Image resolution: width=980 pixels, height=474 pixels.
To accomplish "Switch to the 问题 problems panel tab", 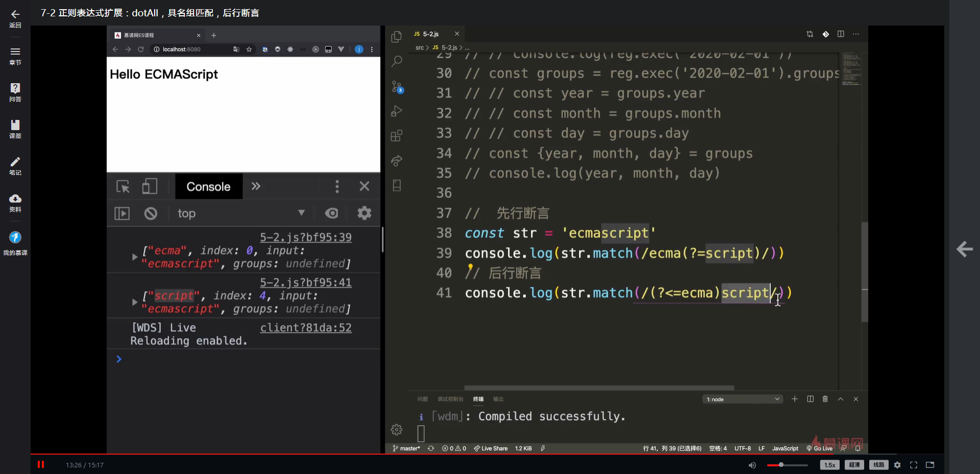I will click(x=423, y=399).
